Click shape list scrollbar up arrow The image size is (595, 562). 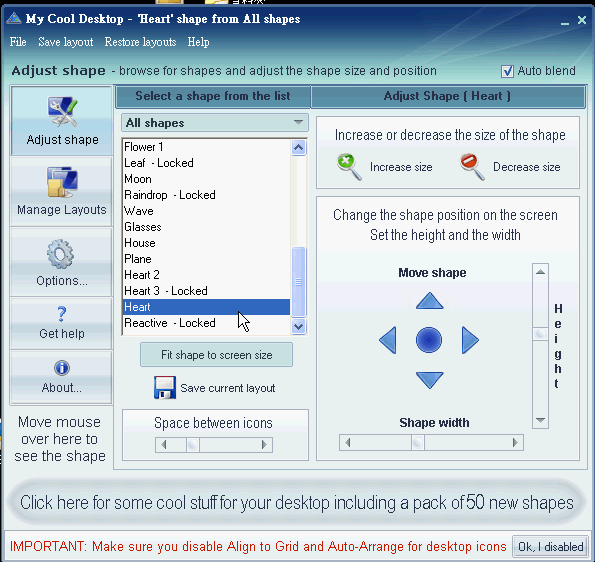(x=299, y=147)
